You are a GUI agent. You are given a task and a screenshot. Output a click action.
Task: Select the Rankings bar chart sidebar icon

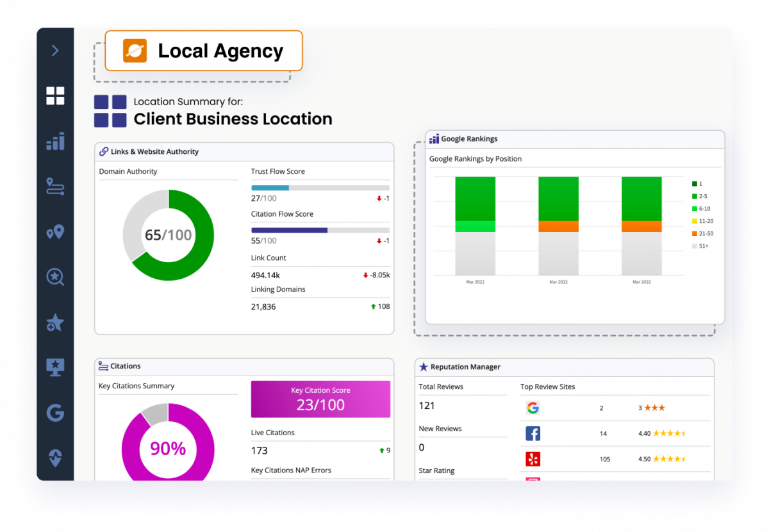[55, 142]
